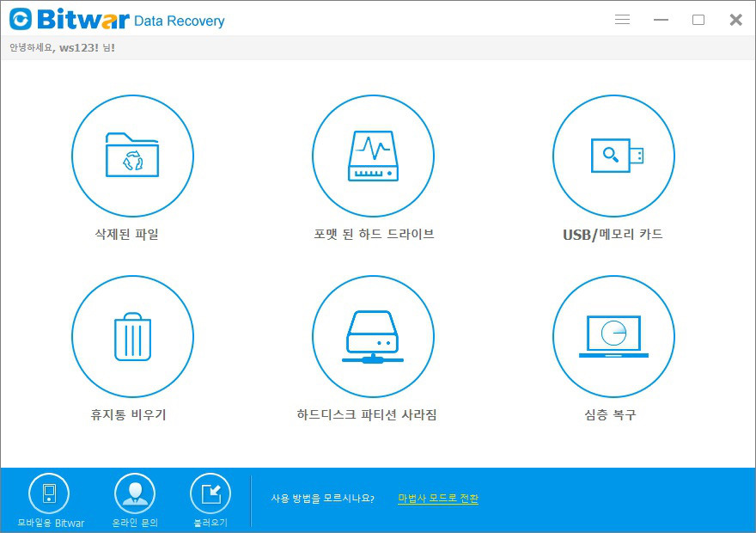Click the Bitwar Data Recovery logo
Viewport: 756px width, 533px height.
[117, 19]
